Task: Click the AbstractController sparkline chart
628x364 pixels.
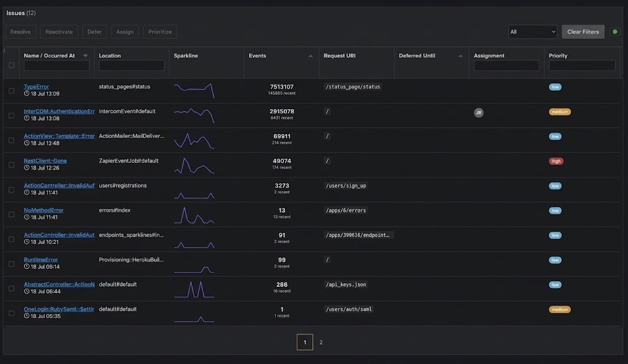Action: pyautogui.click(x=194, y=289)
